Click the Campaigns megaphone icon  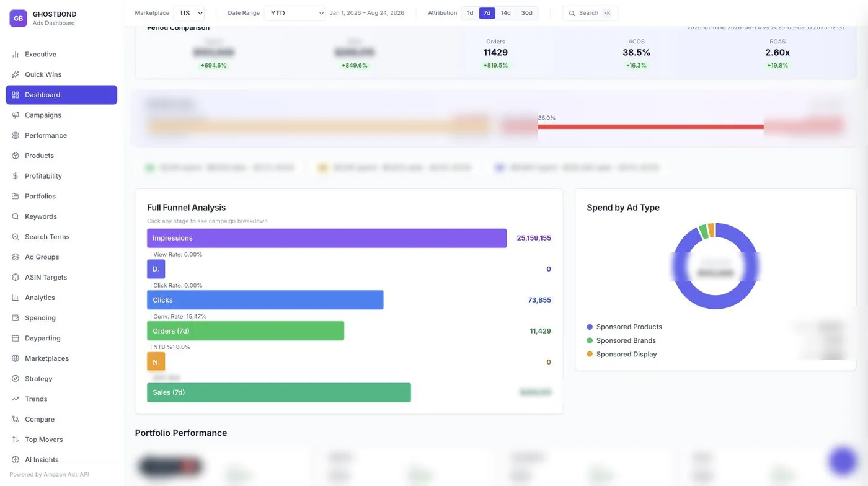tap(15, 115)
